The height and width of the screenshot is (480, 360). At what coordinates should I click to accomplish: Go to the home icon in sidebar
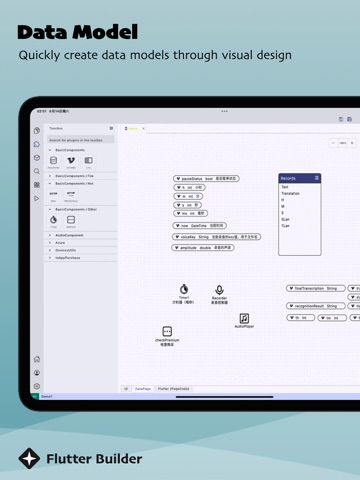(x=37, y=359)
